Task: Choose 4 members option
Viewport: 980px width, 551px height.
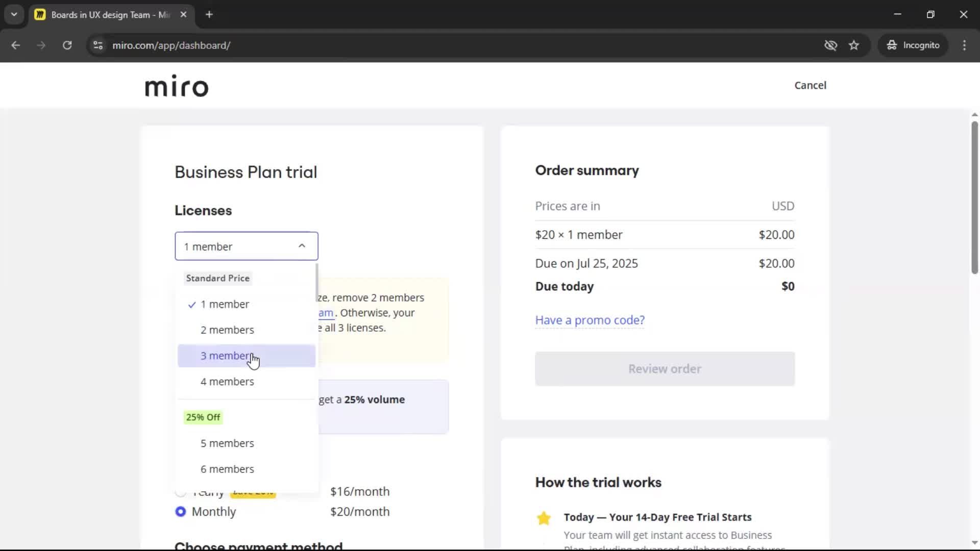Action: [246, 382]
